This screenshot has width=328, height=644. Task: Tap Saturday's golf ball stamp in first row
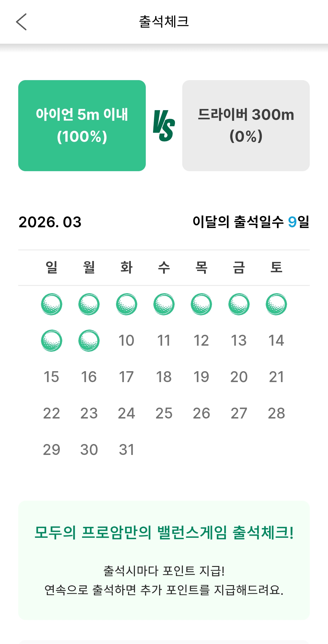[276, 304]
